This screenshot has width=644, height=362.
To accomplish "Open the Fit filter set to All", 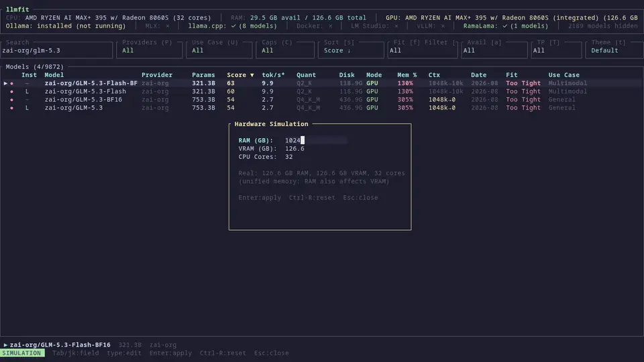I will (x=423, y=50).
